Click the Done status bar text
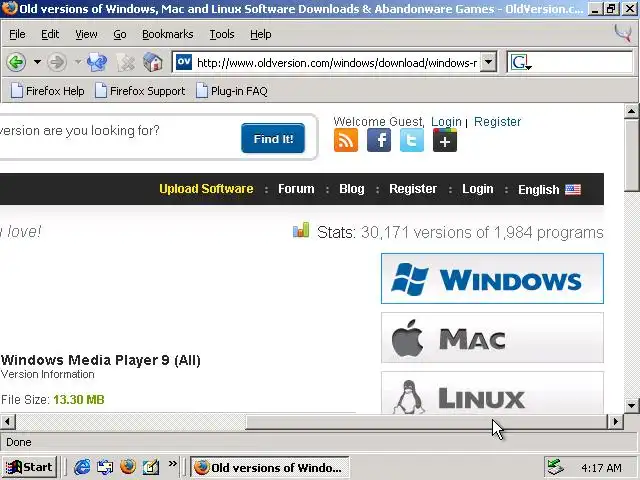Screen dimensions: 640x480 [19, 442]
